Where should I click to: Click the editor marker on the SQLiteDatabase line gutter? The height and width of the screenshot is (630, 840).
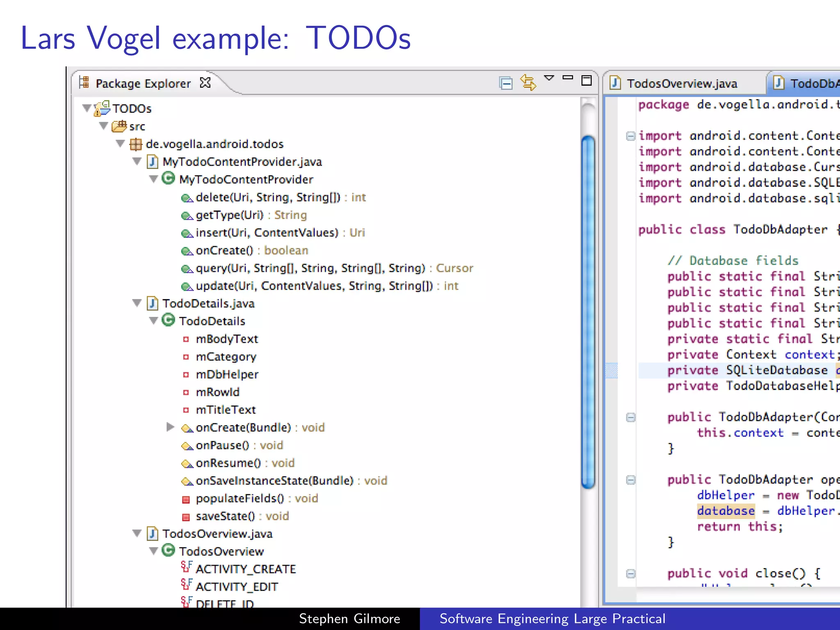point(612,370)
